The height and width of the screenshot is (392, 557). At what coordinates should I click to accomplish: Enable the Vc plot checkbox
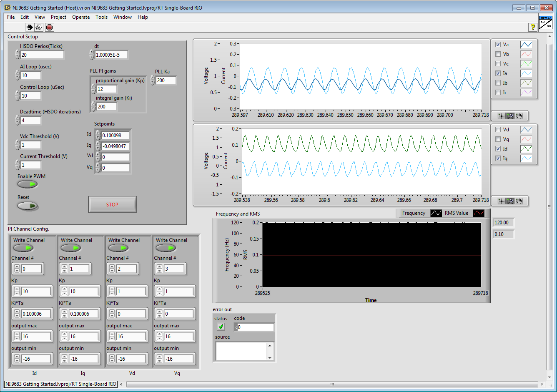(x=498, y=64)
